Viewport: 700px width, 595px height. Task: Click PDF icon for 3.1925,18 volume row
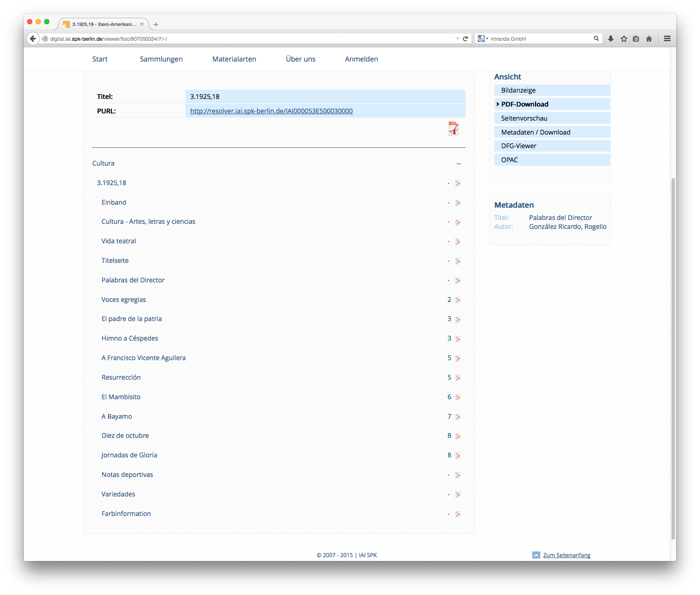[457, 183]
